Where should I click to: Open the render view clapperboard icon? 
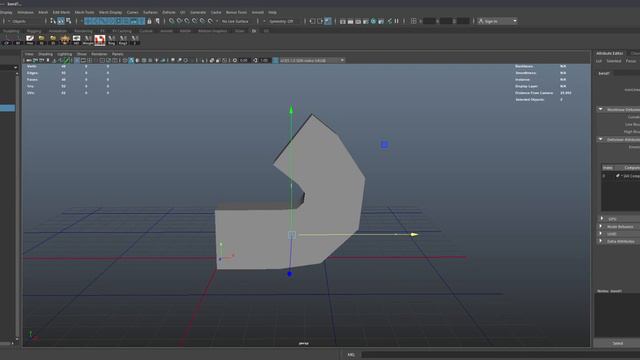click(343, 21)
